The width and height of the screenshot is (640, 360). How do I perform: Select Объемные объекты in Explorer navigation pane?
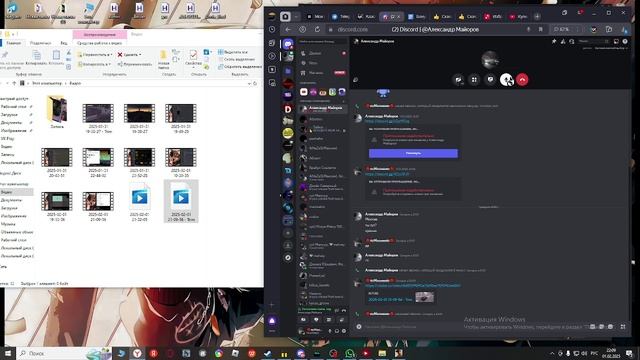pos(17,232)
